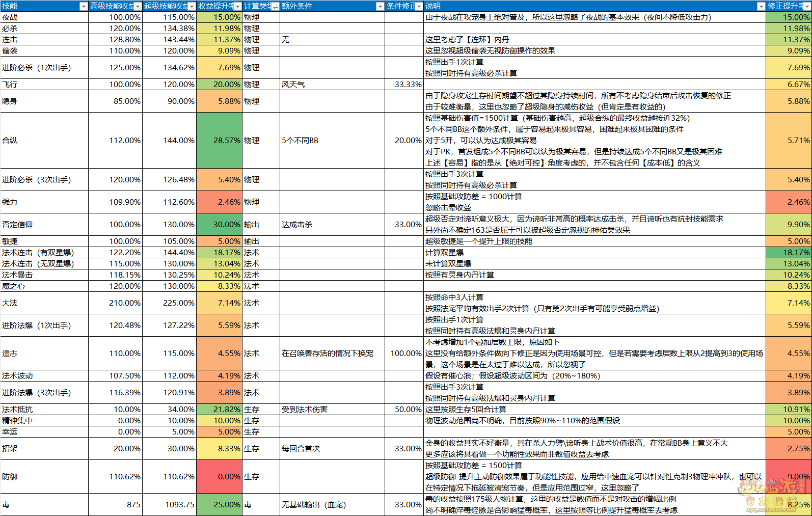Select the 精神集中 skill name cell
Screen dimensions: 812x516
[44, 421]
